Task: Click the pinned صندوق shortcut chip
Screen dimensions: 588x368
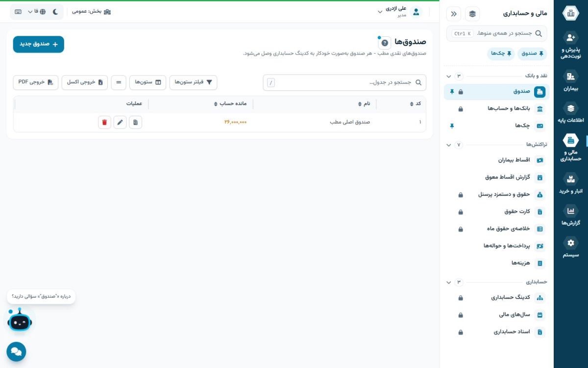Action: point(533,54)
